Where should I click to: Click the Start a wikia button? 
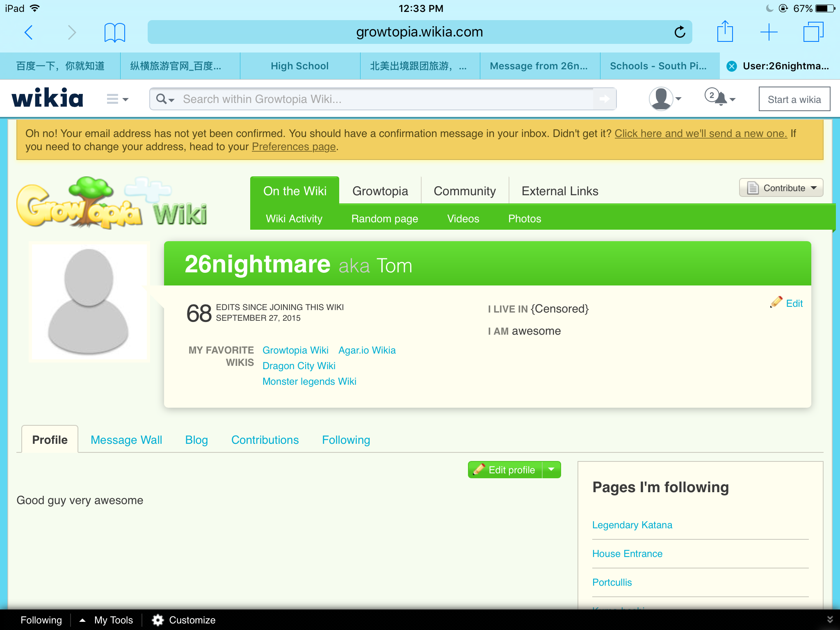point(794,99)
